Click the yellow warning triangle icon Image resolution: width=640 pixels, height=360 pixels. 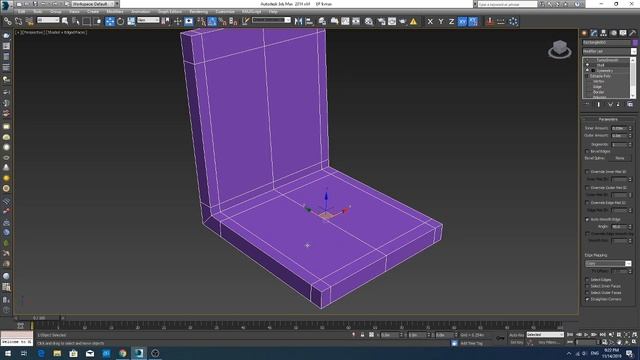(x=413, y=21)
